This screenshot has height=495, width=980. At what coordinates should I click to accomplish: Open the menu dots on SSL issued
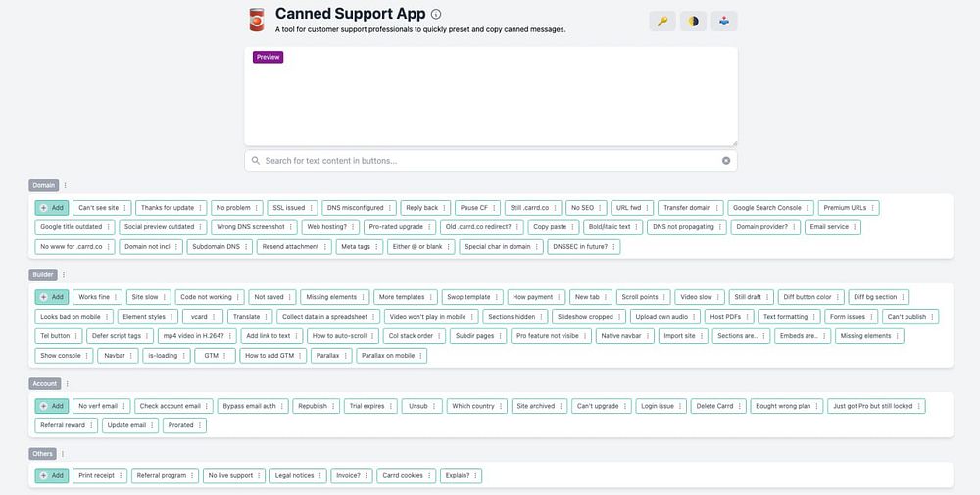pyautogui.click(x=312, y=208)
